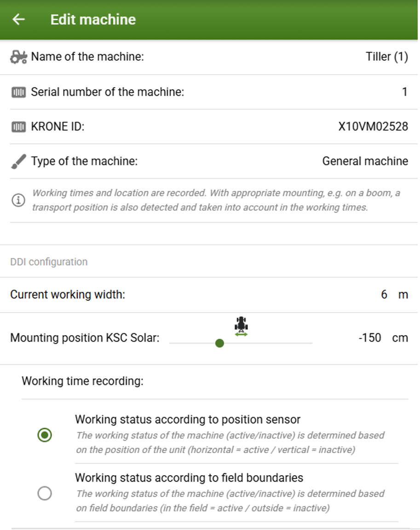The width and height of the screenshot is (420, 530).
Task: Click the Edit machine header title
Action: 93,19
